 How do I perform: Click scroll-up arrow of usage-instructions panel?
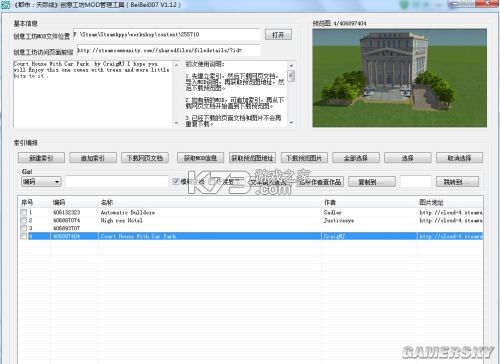(x=291, y=65)
